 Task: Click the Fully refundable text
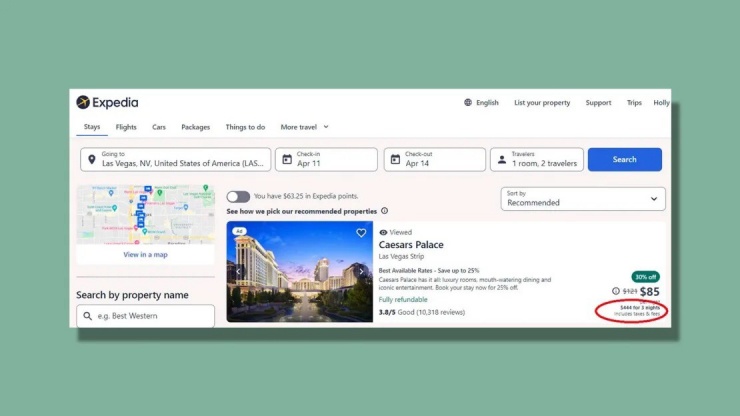403,299
